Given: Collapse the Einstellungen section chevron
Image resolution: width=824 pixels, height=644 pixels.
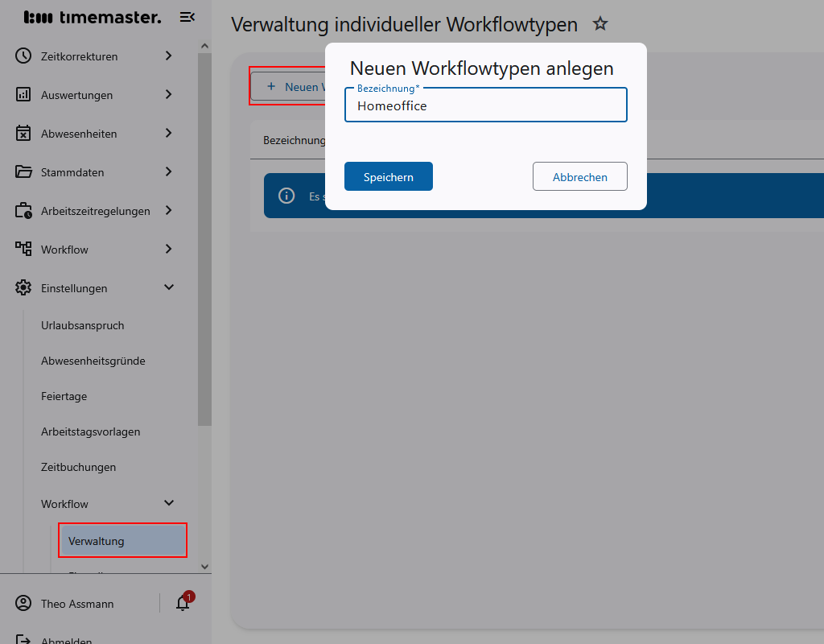Looking at the screenshot, I should pyautogui.click(x=168, y=287).
